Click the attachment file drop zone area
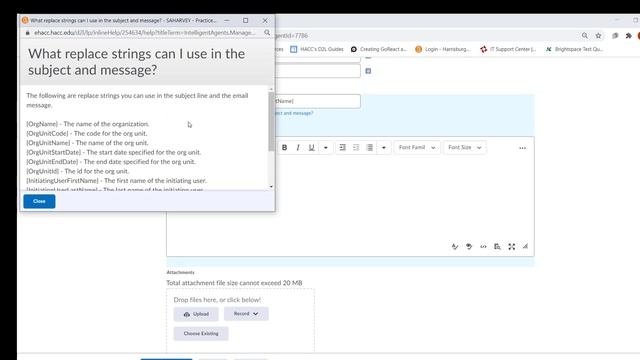This screenshot has height=360, width=640. pyautogui.click(x=240, y=320)
